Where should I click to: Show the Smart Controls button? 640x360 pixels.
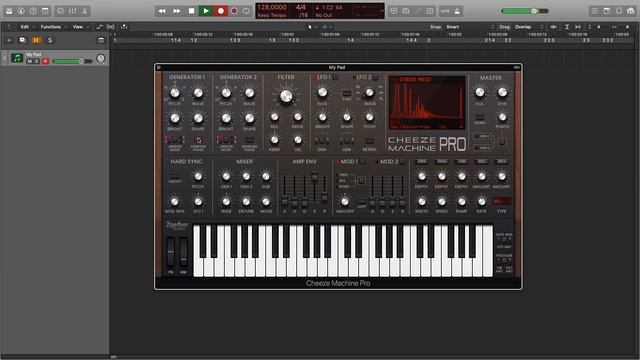(x=60, y=11)
